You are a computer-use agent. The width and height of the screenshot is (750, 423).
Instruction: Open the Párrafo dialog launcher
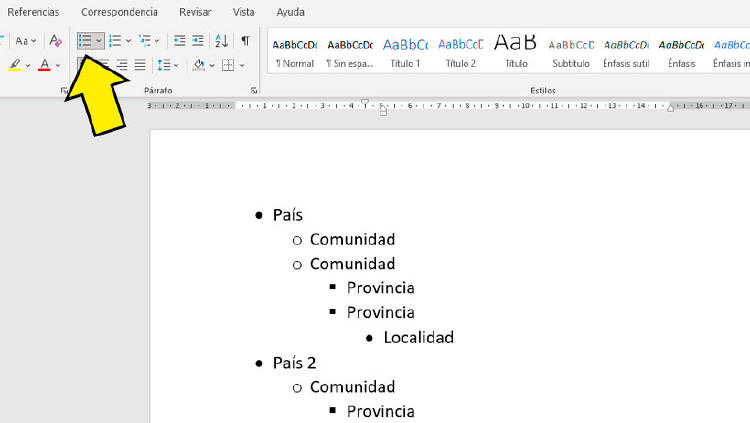pos(254,91)
